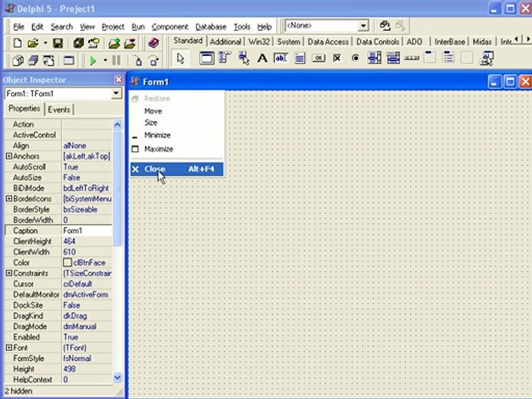Click Remove file from project icon
Screen dimensions: 532x399
pyautogui.click(x=130, y=43)
